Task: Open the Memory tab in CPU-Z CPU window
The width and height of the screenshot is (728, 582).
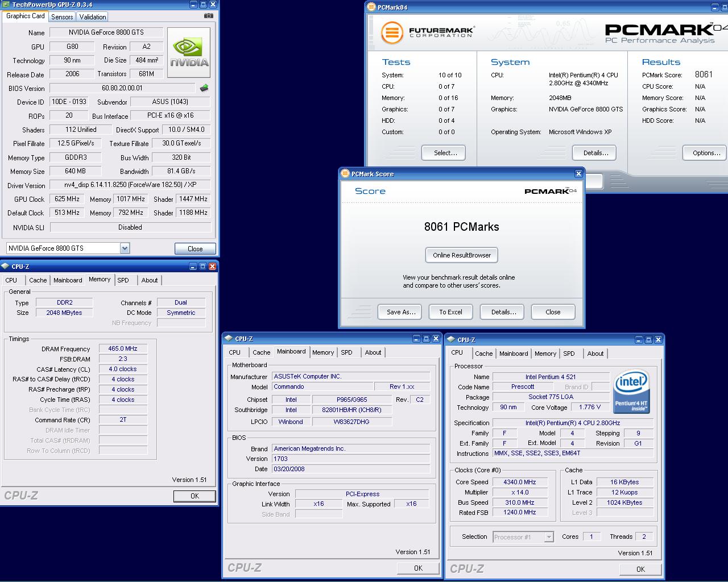Action: tap(545, 354)
